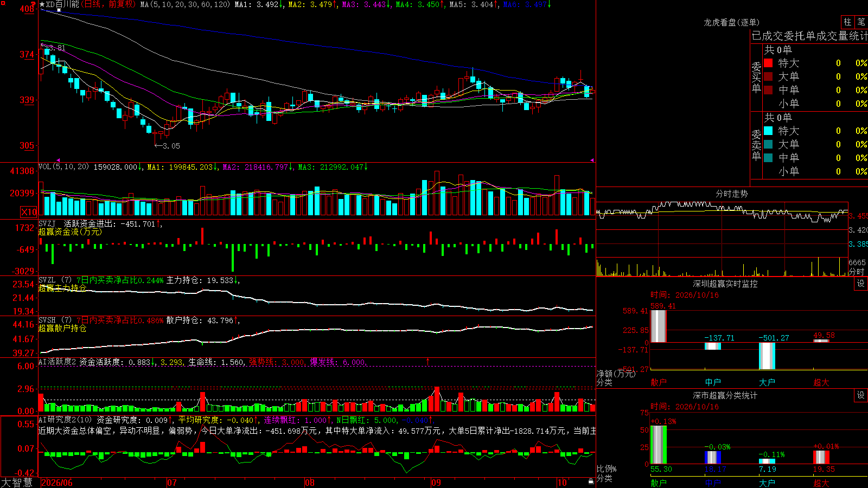
Task: Click the 大智慧 logo at bottom-left
Action: (17, 483)
